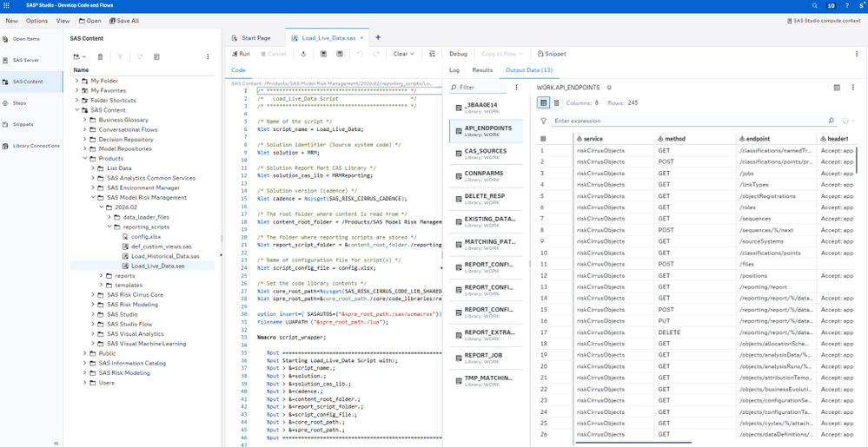Select the Output Data (13) tab
The image size is (868, 447).
tap(528, 70)
